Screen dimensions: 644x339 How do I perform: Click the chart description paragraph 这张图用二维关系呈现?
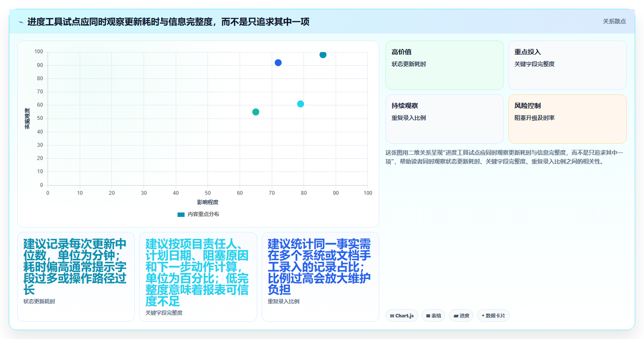(505, 157)
